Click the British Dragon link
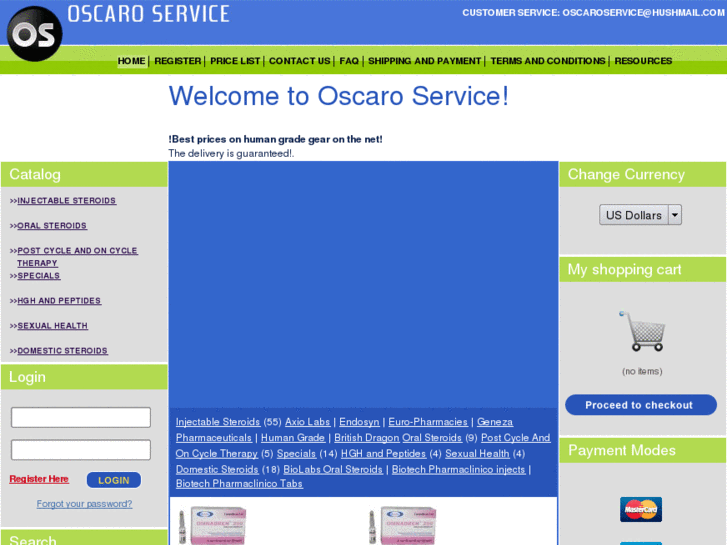 367,437
